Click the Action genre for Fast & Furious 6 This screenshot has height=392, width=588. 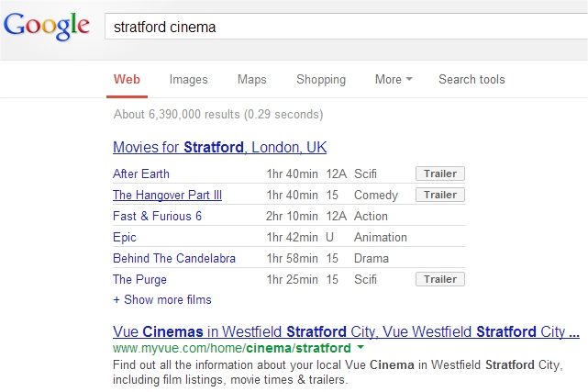(x=371, y=216)
